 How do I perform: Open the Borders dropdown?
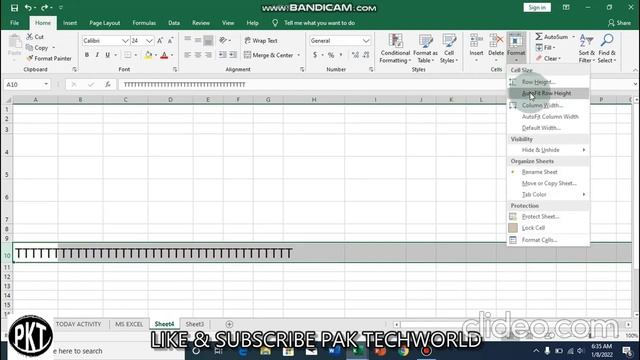pos(136,55)
